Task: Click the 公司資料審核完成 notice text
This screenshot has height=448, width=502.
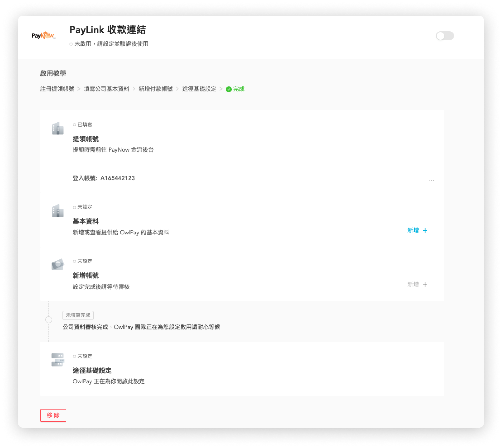Action: tap(141, 327)
